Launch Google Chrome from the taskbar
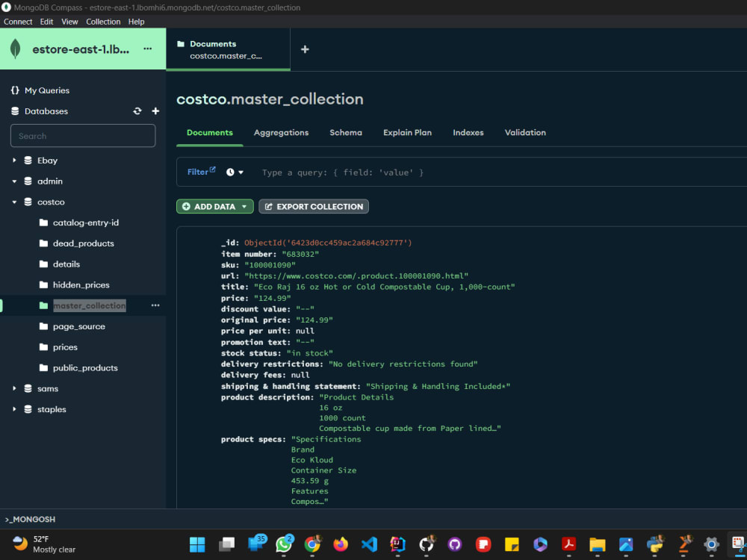747x560 pixels. (312, 544)
